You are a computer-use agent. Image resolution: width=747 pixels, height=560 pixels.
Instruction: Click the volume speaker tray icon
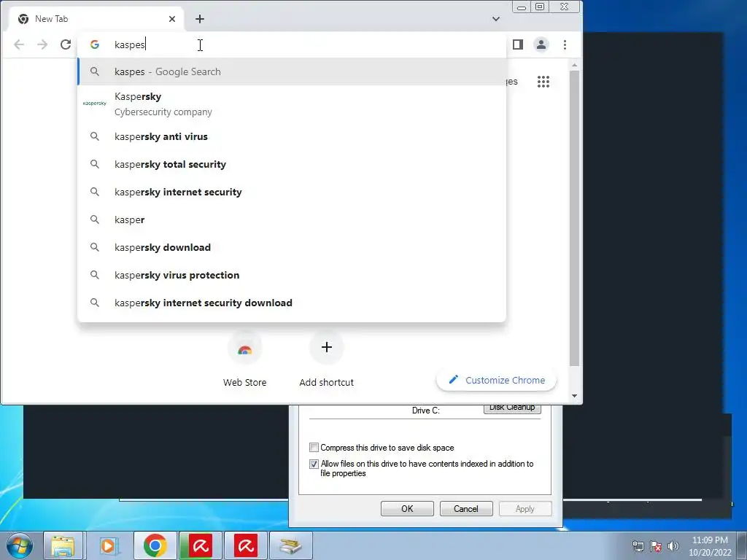coord(673,546)
